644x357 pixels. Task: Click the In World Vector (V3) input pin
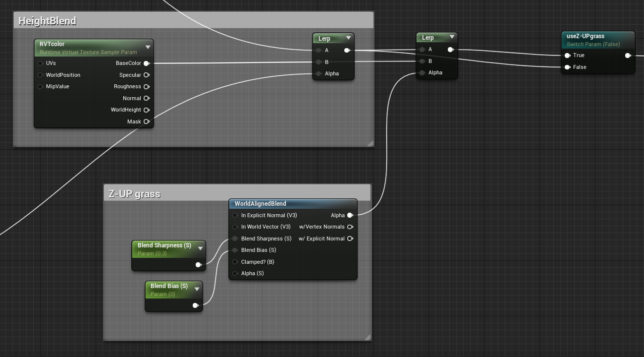pos(235,227)
